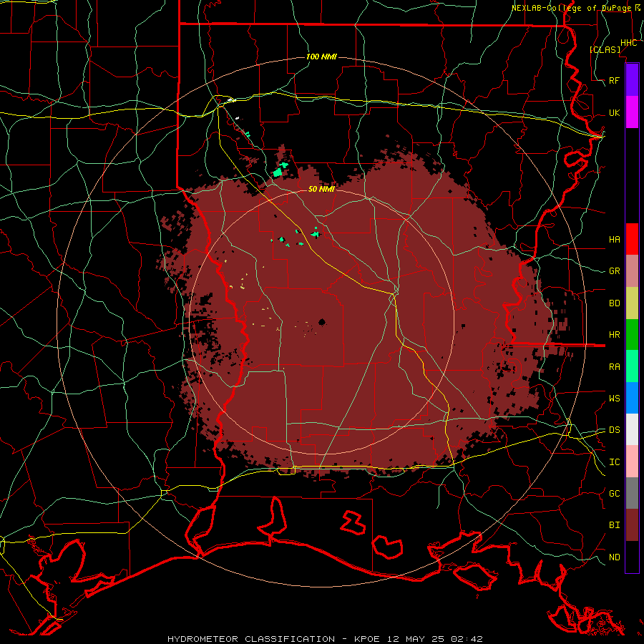This screenshot has height=644, width=644.
Task: Click the UK magenta legend color block
Action: 632,112
